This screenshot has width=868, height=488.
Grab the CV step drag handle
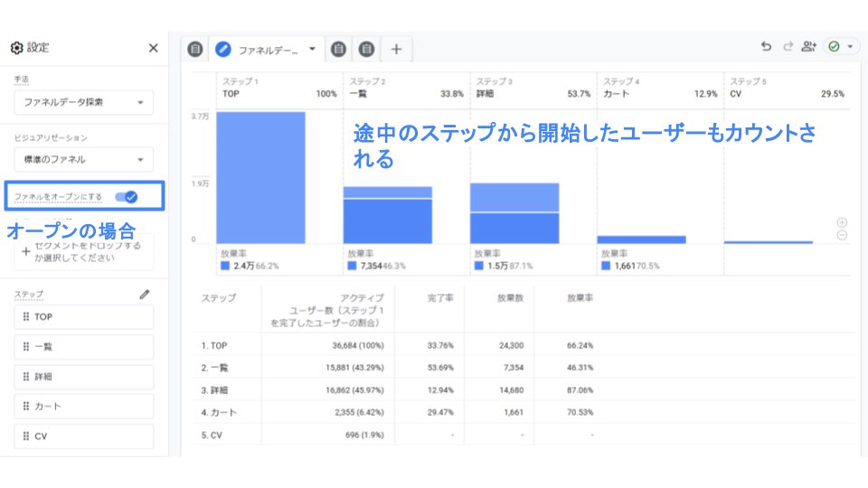[x=25, y=436]
